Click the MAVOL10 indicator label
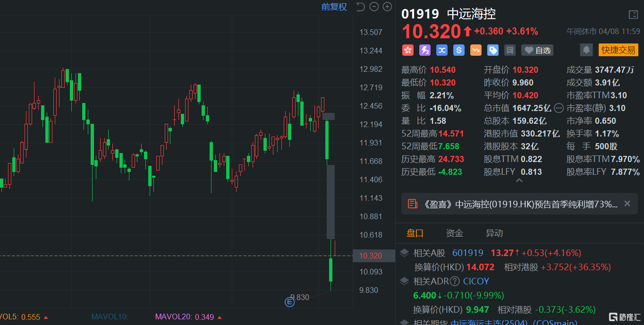Image resolution: width=644 pixels, height=325 pixels. pyautogui.click(x=110, y=317)
